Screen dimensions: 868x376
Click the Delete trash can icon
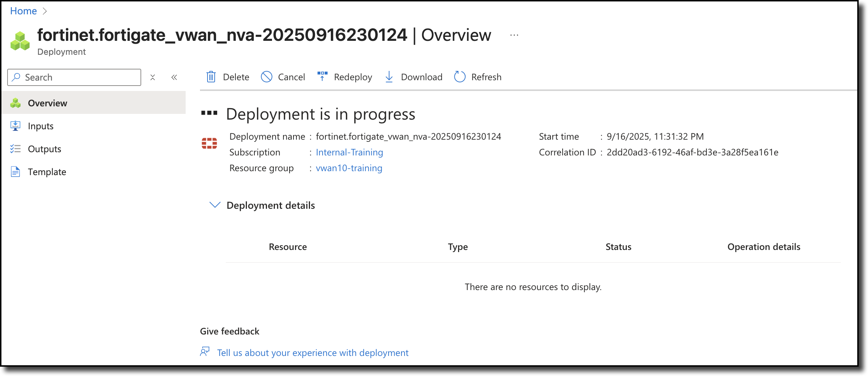pos(211,77)
